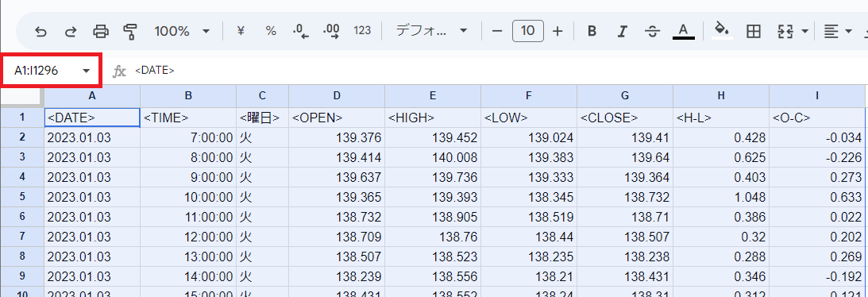The image size is (868, 297).
Task: Click cell containing <HIGH>
Action: tap(432, 118)
